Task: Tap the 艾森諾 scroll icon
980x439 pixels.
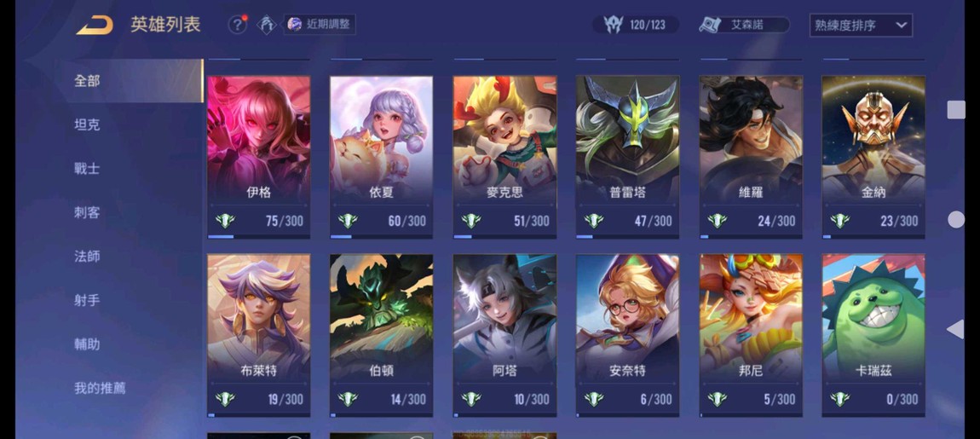Action: (x=709, y=25)
